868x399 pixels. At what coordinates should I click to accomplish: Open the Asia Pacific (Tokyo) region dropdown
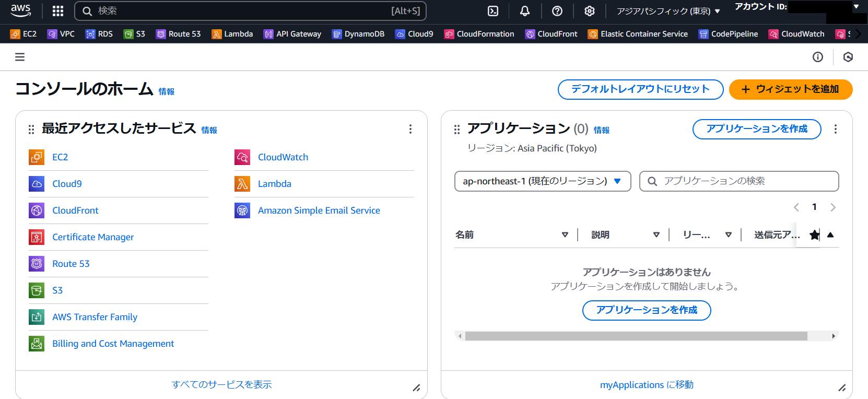coord(668,11)
